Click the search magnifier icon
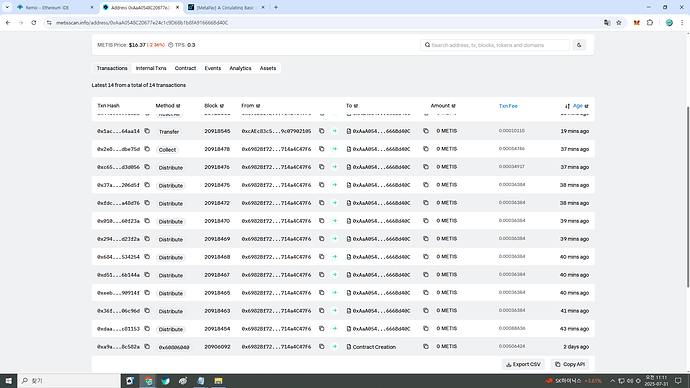Image resolution: width=690 pixels, height=388 pixels. tap(427, 45)
